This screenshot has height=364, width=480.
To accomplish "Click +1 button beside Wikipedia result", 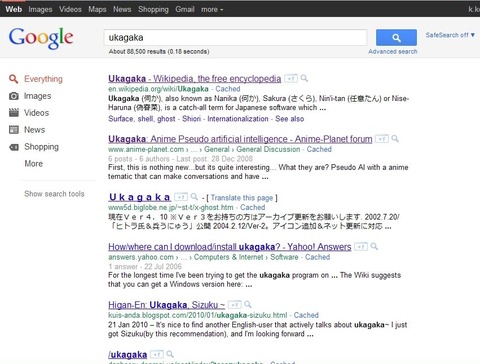I will pos(291,78).
